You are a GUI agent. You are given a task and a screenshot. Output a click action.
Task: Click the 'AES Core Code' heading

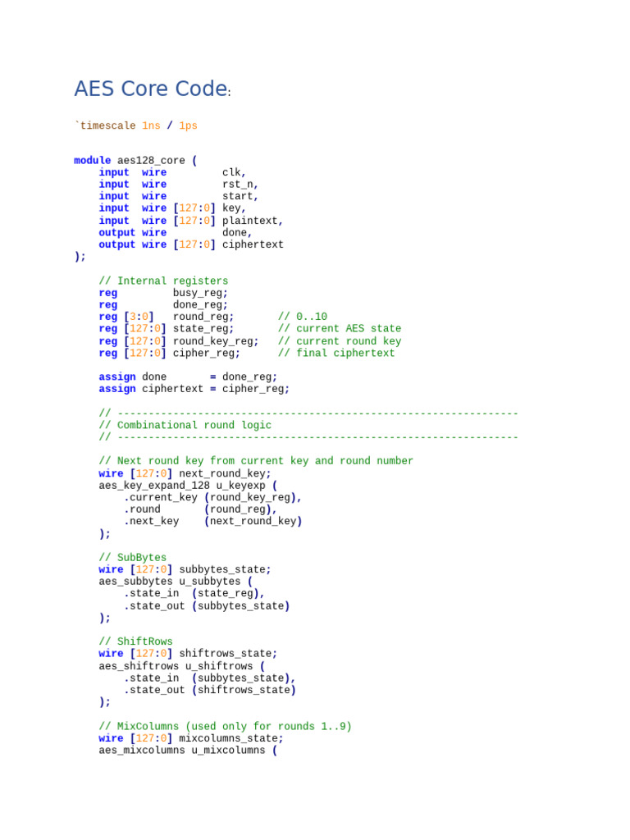pyautogui.click(x=152, y=89)
